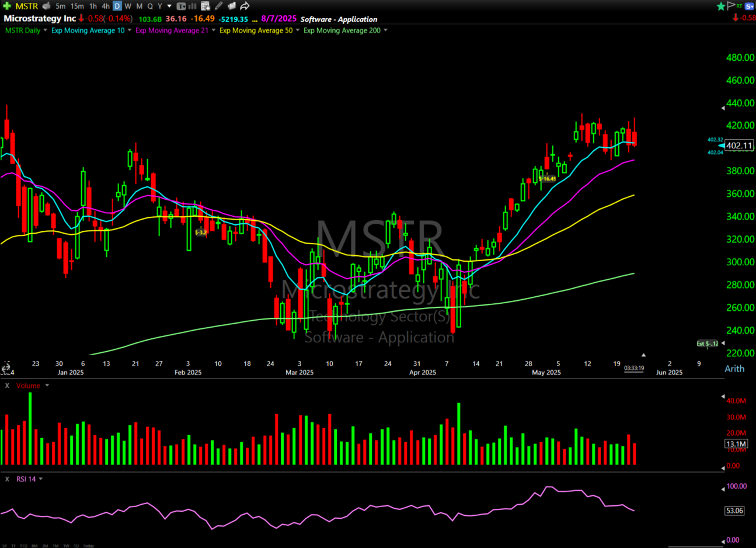
Task: Close the RSI 14 pane with X
Action: pos(7,479)
